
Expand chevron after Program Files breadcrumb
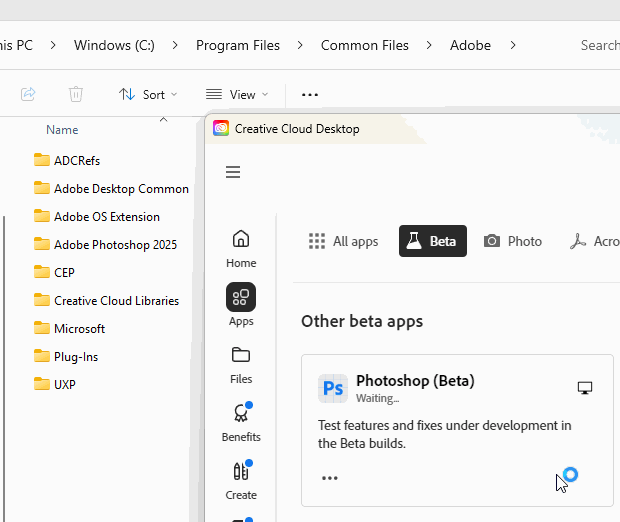(300, 45)
